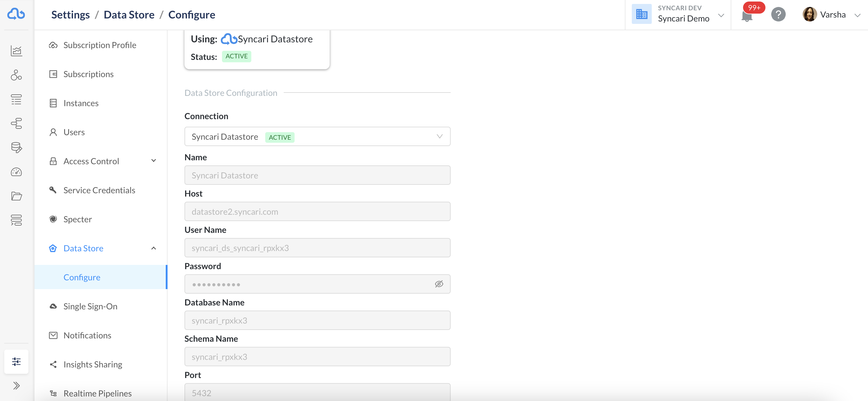Click the Users person icon
868x401 pixels.
tap(53, 132)
